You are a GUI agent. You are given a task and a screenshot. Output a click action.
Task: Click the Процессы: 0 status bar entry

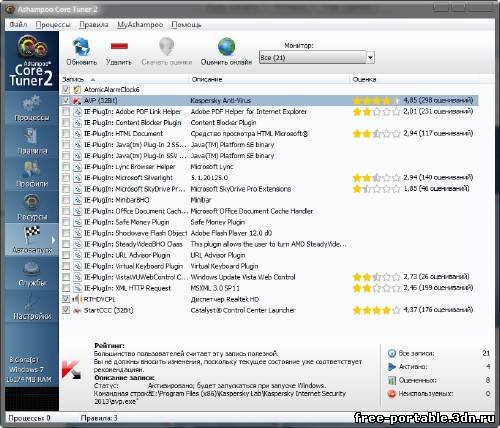click(x=29, y=418)
